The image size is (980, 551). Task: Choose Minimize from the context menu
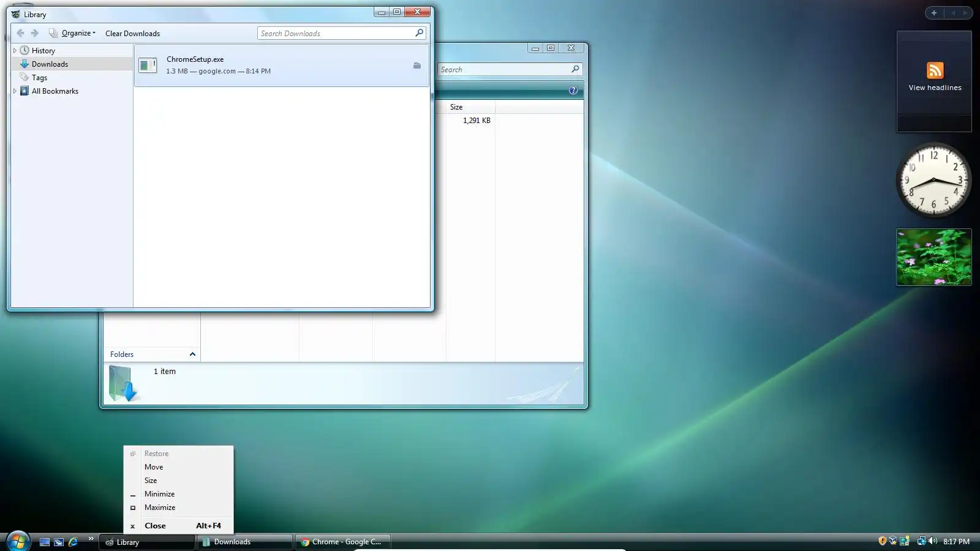tap(178, 494)
